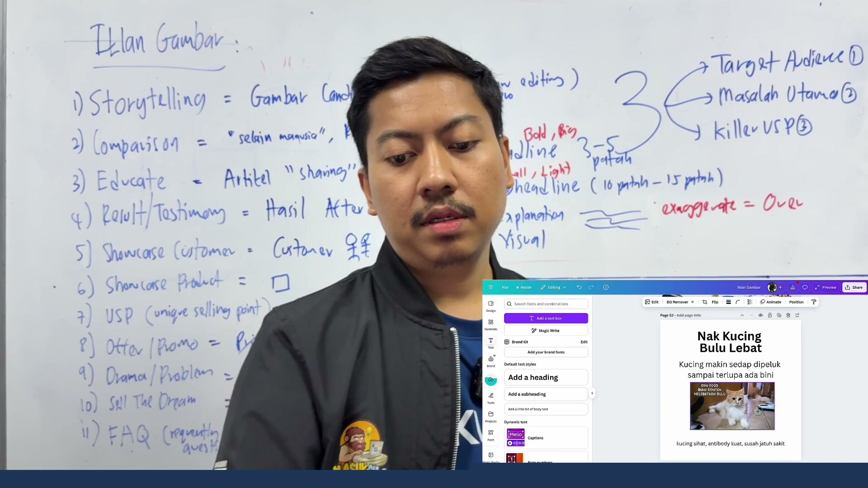Open the Design tab in sidebar
Screen dimensions: 868x488
tap(491, 306)
